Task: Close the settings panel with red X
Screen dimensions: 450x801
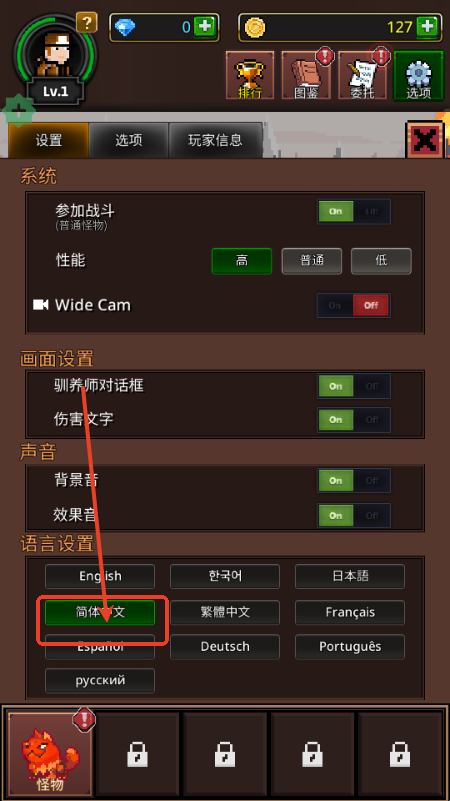Action: [424, 140]
